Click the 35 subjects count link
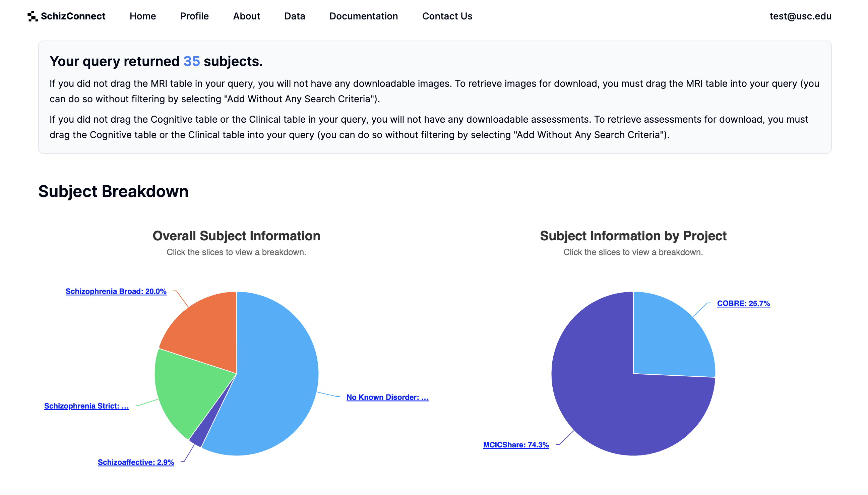The width and height of the screenshot is (868, 495). (191, 61)
